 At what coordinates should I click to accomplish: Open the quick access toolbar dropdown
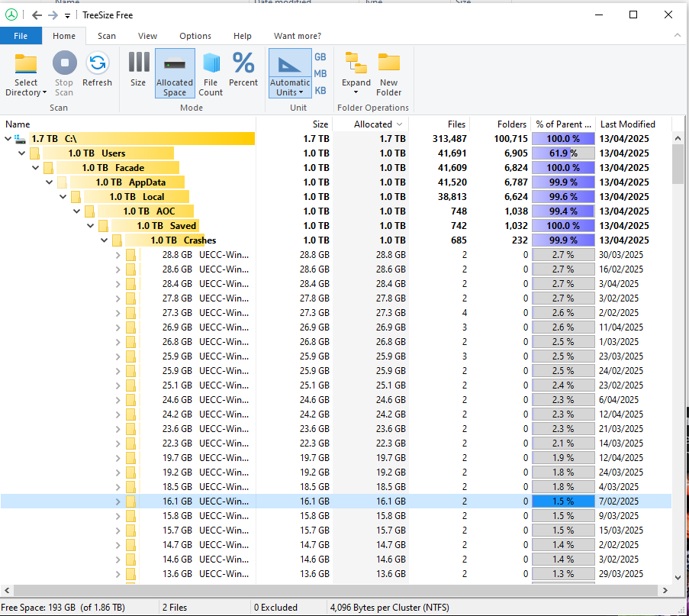click(x=67, y=16)
